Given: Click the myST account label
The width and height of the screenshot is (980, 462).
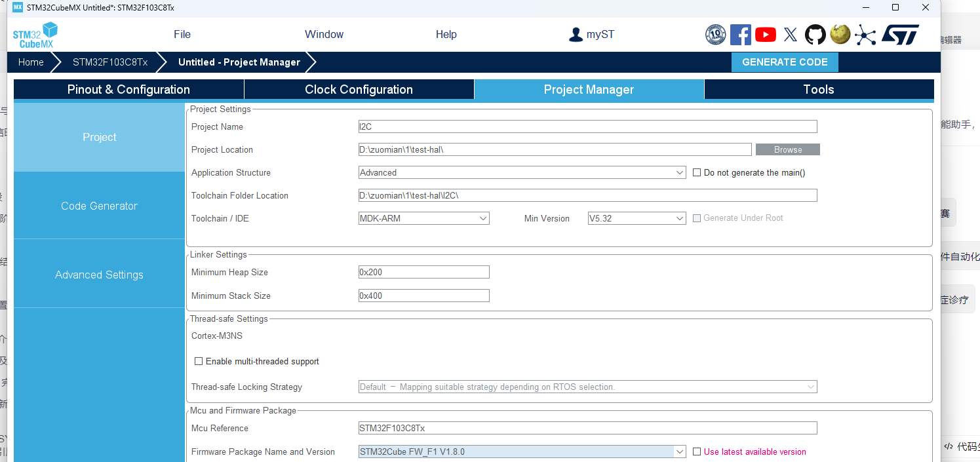Looking at the screenshot, I should click(600, 35).
